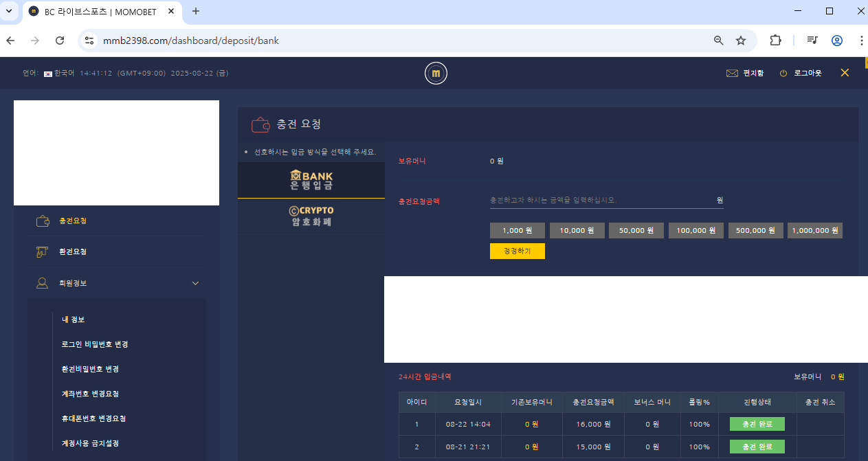Click the MOMOBET gold logo icon
This screenshot has width=868, height=461.
point(436,73)
